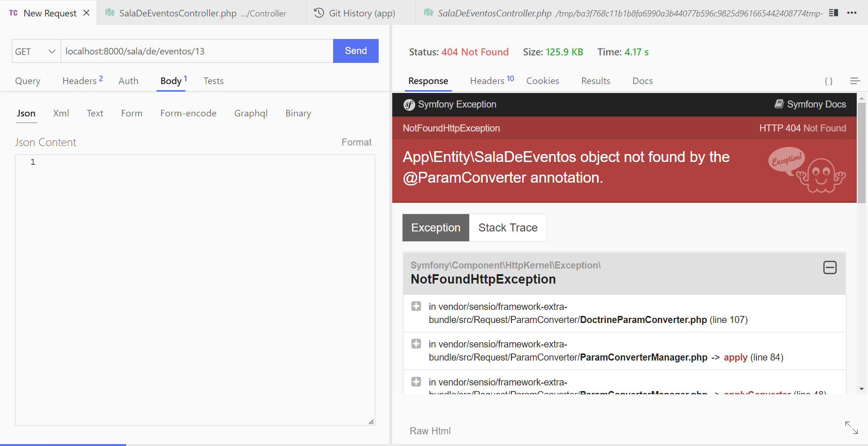Click the PHP elephant icon on SalaDeEventosController tab
The height and width of the screenshot is (446, 868).
110,13
